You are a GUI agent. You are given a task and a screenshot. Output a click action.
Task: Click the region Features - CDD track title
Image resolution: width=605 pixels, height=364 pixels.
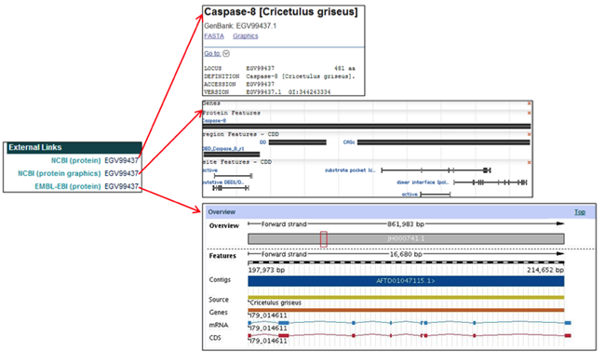click(241, 134)
